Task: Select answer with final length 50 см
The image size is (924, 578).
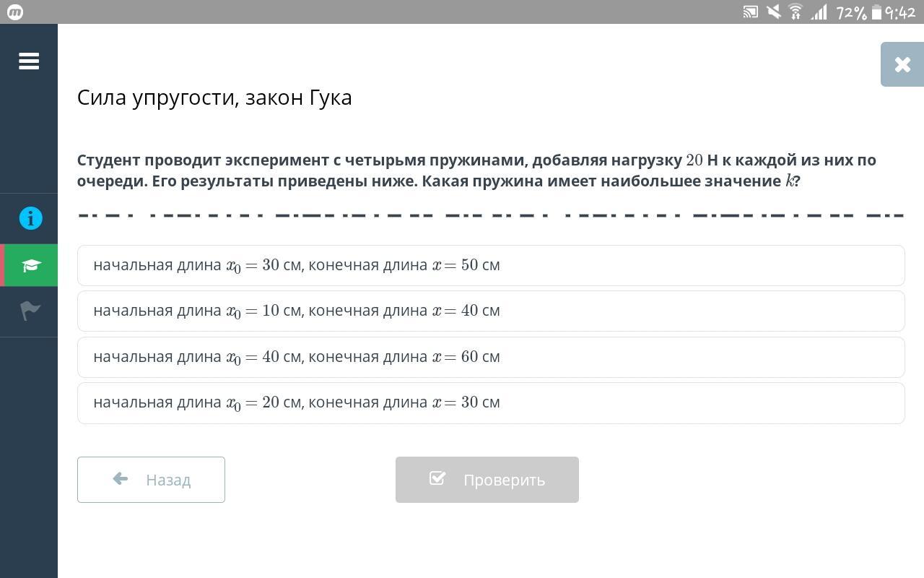Action: coord(491,265)
